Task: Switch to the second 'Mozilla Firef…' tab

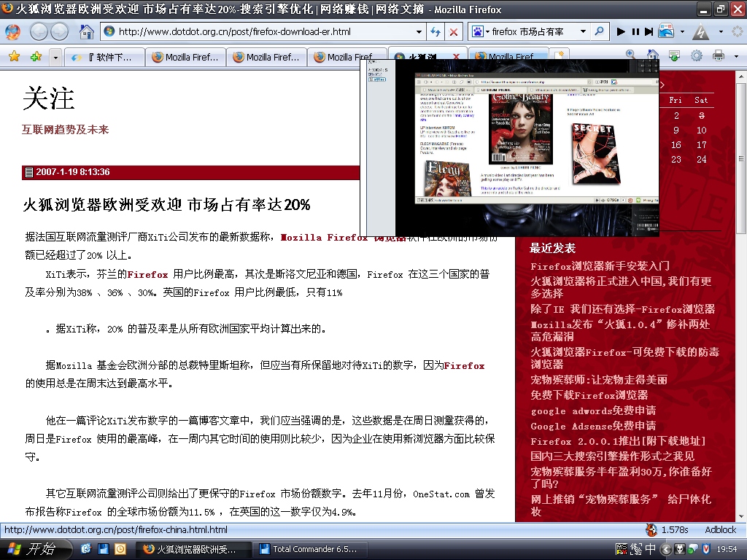Action: (x=266, y=58)
